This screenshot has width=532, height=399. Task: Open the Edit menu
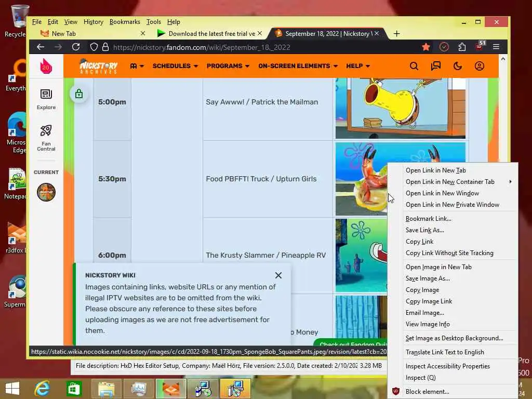pos(52,22)
